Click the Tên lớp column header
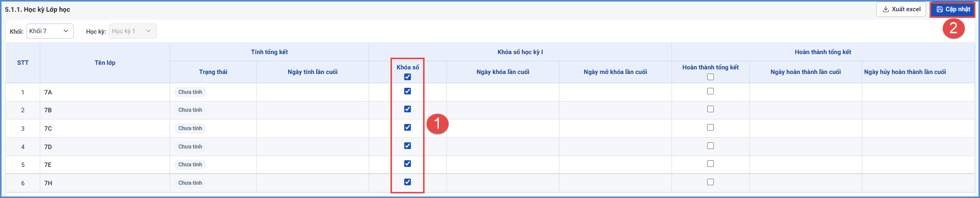This screenshot has height=198, width=980. [x=105, y=63]
